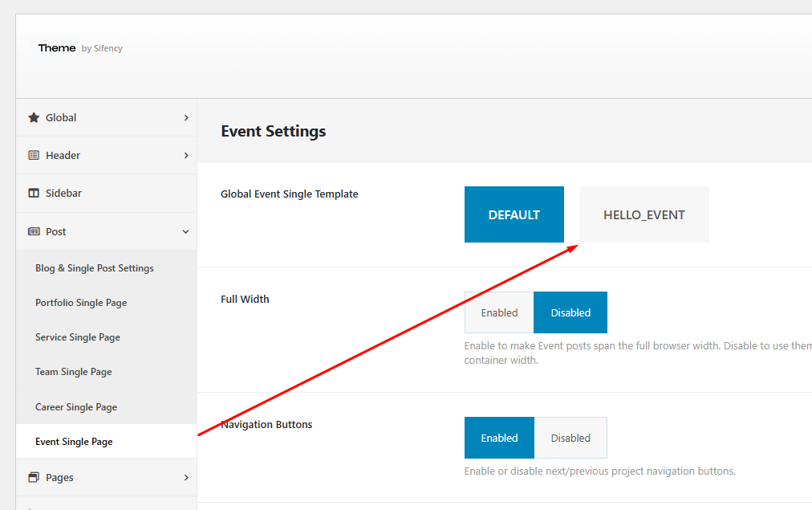
Task: Expand the Header section arrow
Action: point(186,155)
